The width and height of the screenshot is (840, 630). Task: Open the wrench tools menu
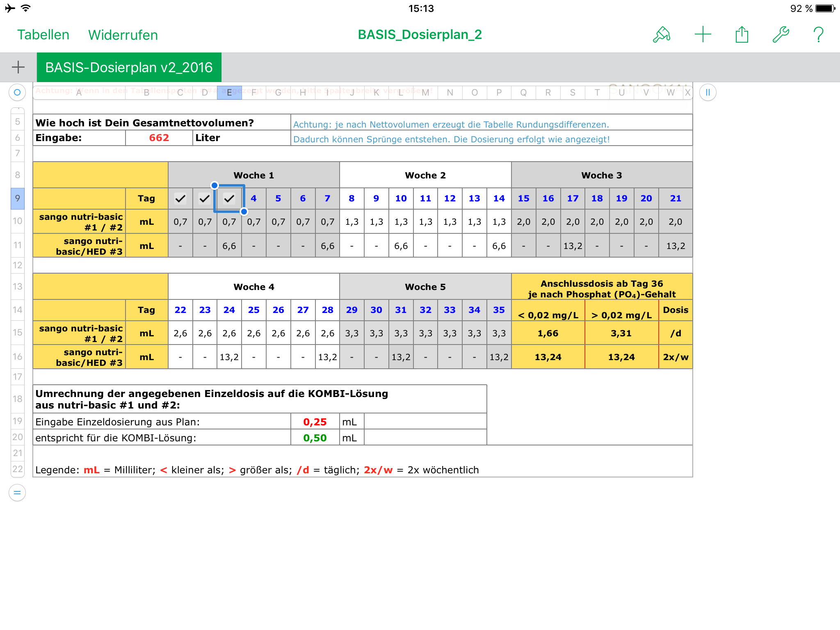tap(781, 34)
